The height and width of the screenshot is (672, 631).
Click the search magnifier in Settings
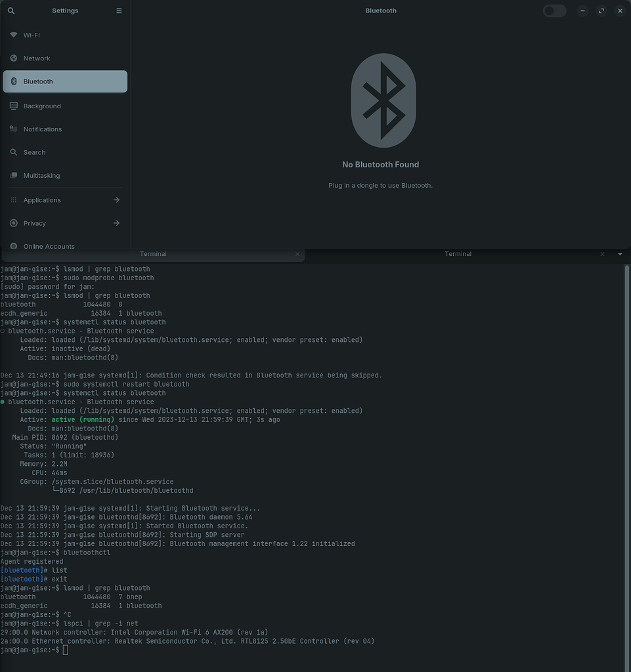11,10
